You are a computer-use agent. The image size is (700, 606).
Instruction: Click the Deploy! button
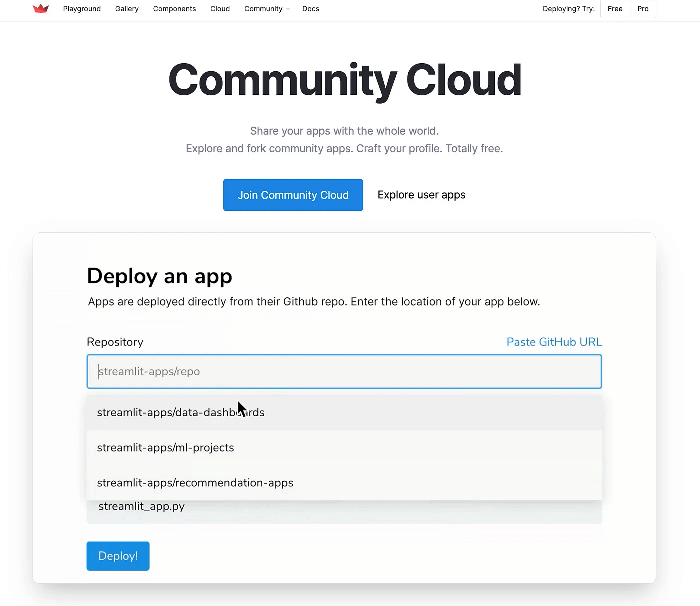[x=118, y=556]
